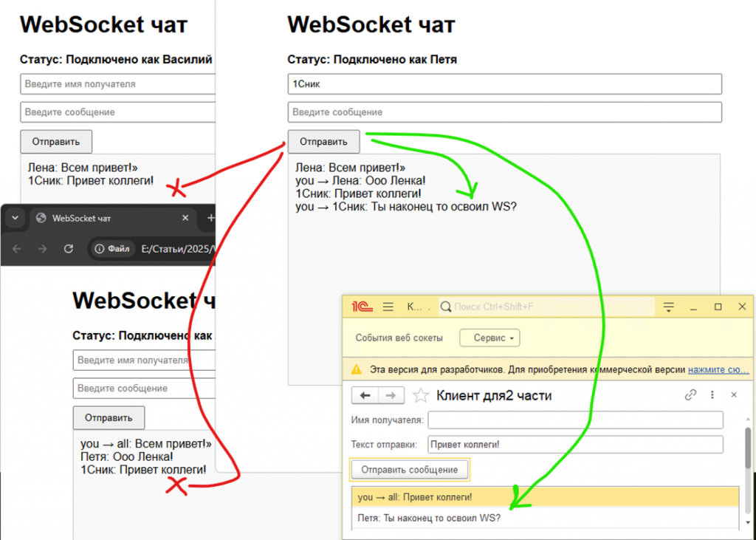Click browser back arrow in dark window
Viewport: 756px width, 540px height.
coord(17,248)
